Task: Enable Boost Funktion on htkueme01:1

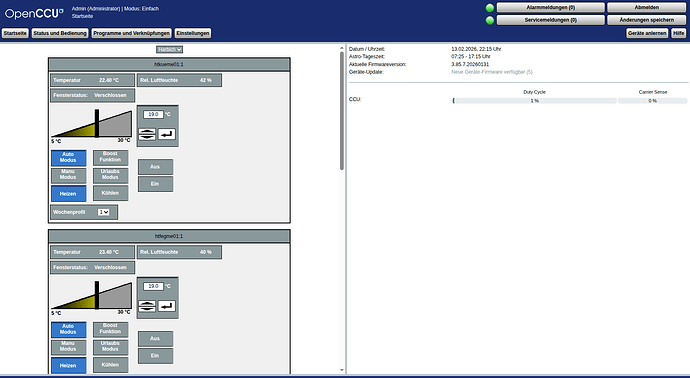Action: [x=110, y=157]
